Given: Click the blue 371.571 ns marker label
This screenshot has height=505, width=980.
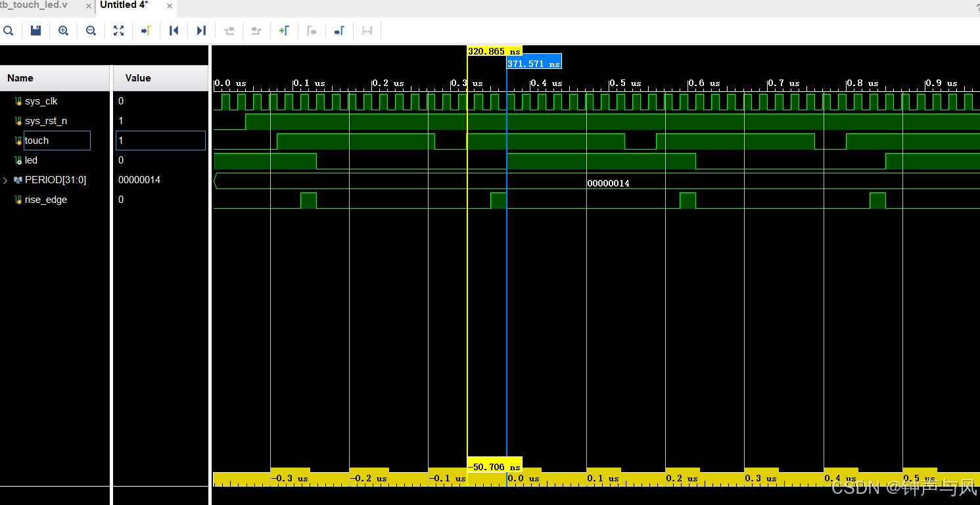Looking at the screenshot, I should 534,61.
